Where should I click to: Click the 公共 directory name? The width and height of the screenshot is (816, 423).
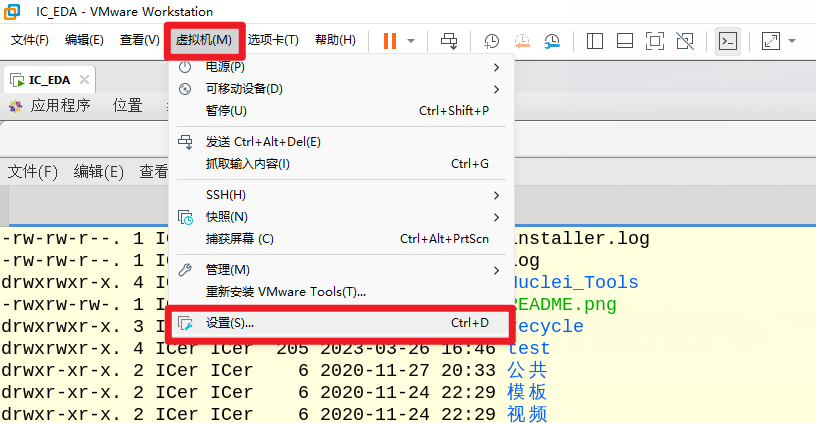[527, 370]
